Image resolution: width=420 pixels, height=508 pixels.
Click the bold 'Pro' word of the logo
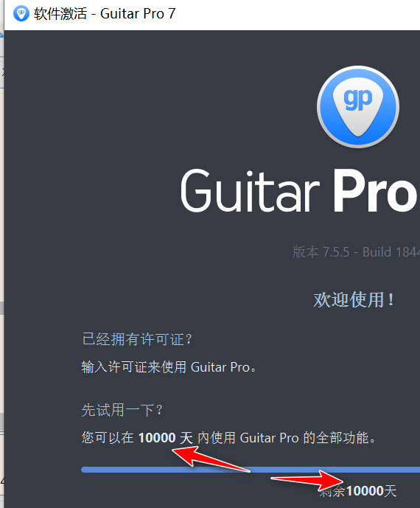(376, 191)
